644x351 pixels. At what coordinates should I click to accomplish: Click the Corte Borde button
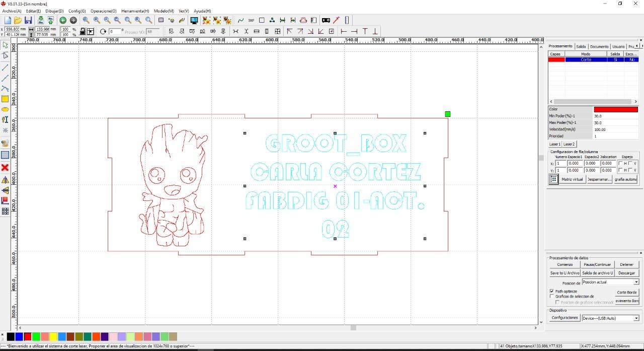pos(627,292)
